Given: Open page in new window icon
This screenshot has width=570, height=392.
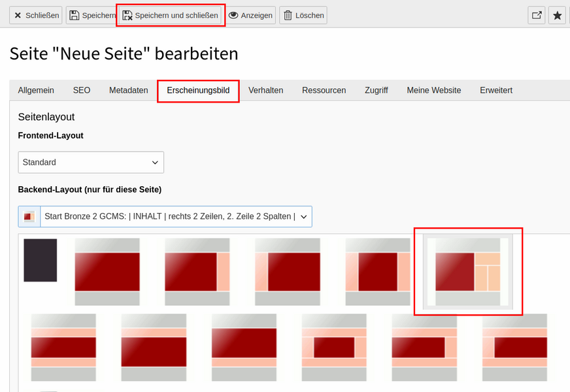Looking at the screenshot, I should click(x=537, y=15).
